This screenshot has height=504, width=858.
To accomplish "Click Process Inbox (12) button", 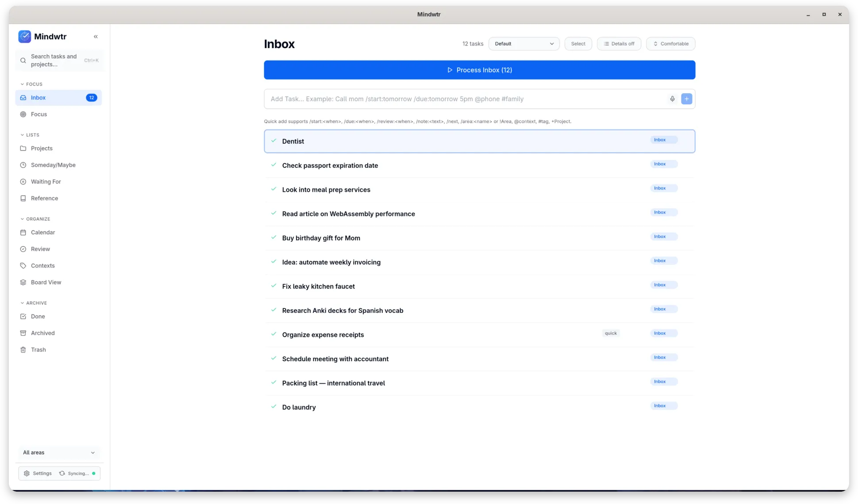I will tap(479, 70).
